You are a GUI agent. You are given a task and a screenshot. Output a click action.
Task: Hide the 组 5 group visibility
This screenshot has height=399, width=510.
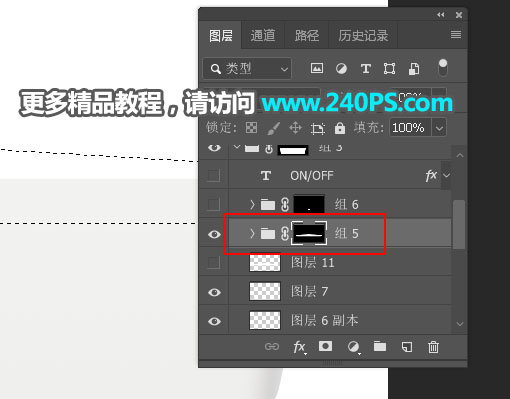point(214,234)
